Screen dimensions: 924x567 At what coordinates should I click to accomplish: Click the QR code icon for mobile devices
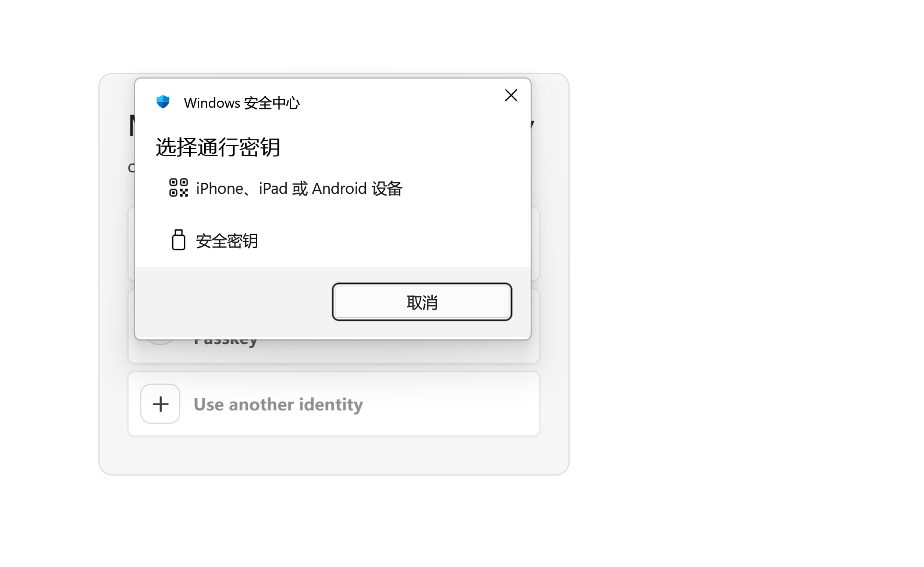(x=179, y=188)
